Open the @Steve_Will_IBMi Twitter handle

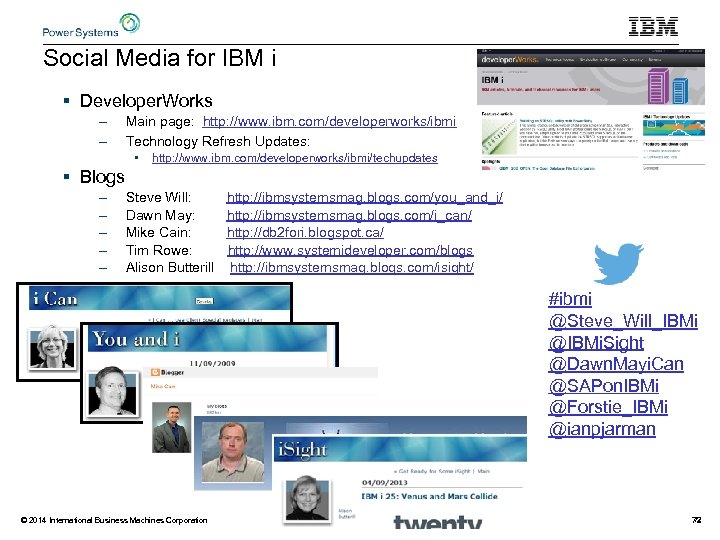click(623, 321)
